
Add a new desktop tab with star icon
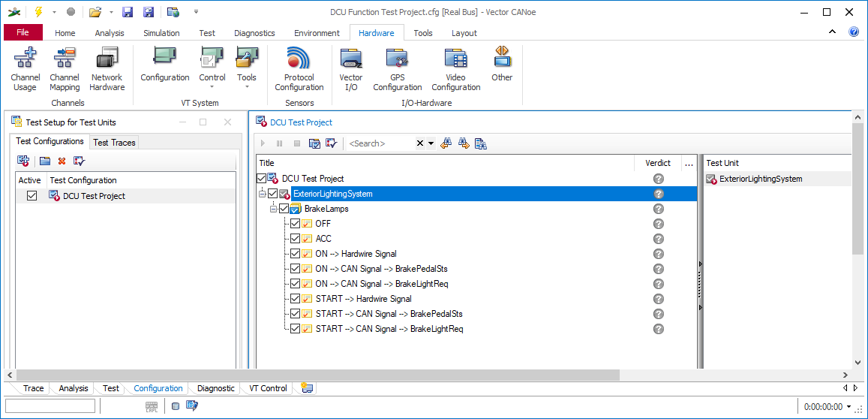(308, 387)
